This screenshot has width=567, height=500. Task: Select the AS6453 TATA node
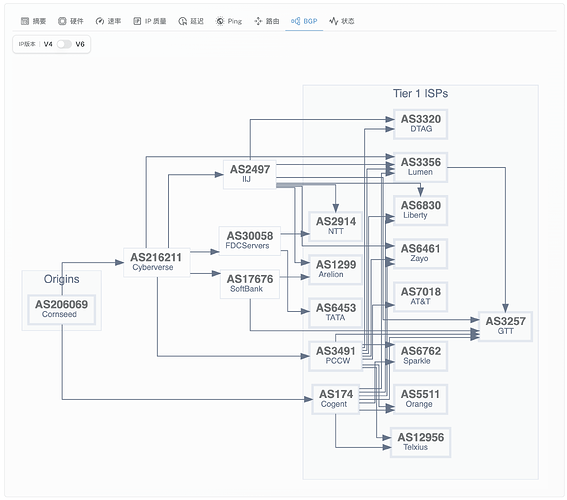pos(336,313)
